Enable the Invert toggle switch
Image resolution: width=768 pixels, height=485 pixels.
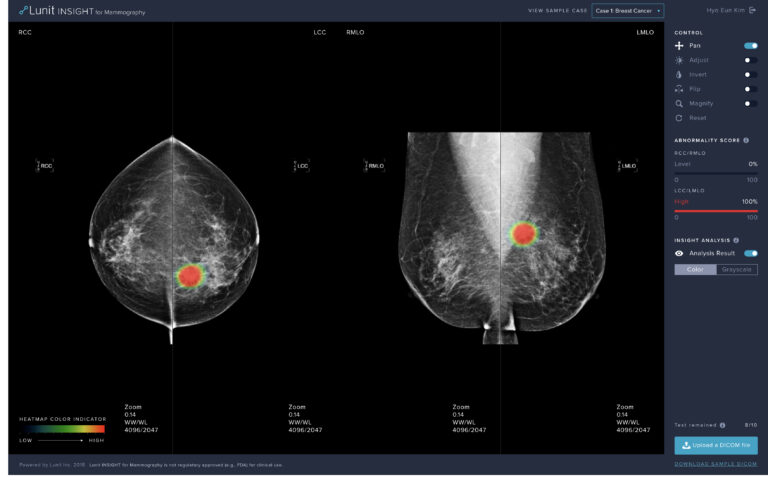(x=750, y=74)
